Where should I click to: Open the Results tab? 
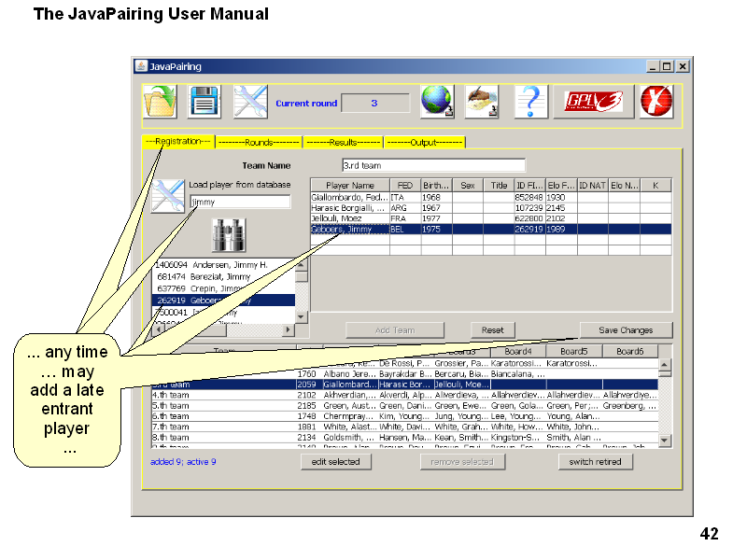[x=343, y=142]
